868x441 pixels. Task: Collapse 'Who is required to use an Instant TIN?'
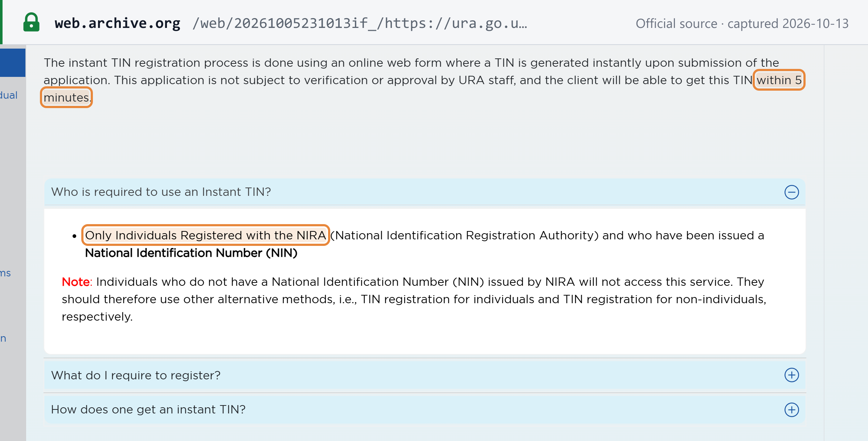coord(425,192)
